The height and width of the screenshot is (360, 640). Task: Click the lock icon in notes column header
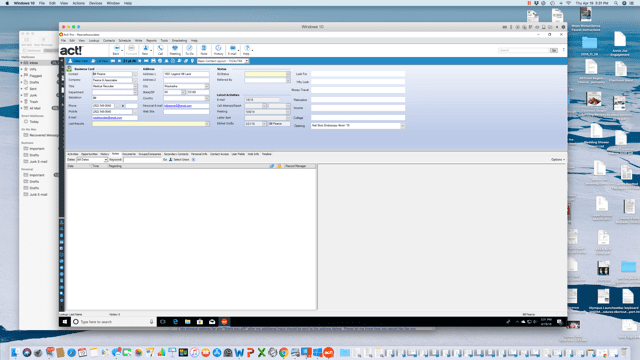tap(280, 166)
